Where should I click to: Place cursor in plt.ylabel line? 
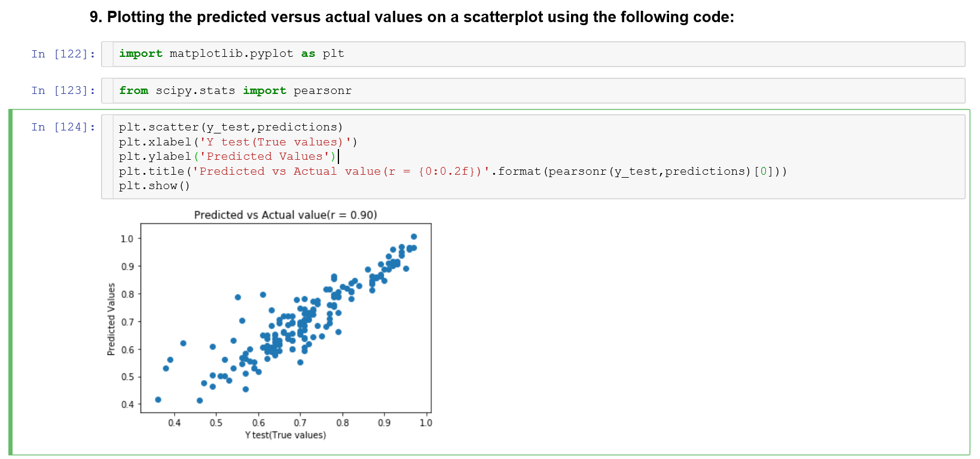click(228, 156)
